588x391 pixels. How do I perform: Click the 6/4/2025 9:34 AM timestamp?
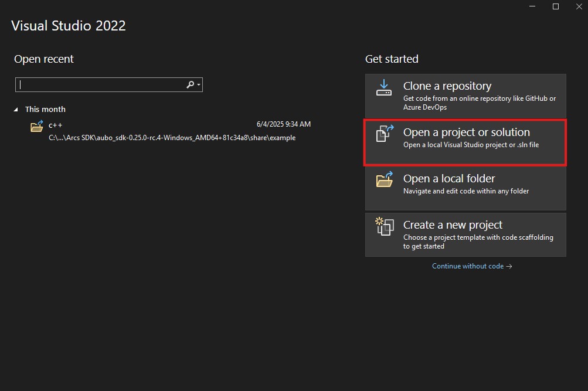tap(284, 124)
